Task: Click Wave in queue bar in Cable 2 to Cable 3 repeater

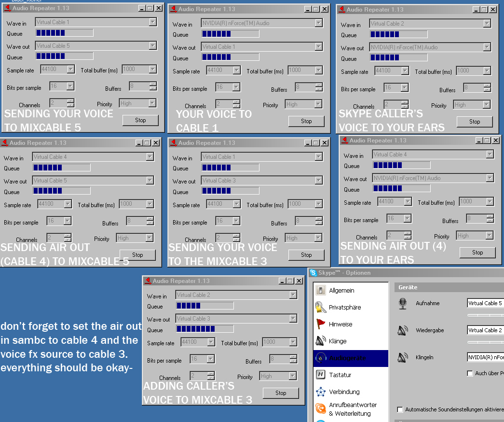Action: (x=205, y=306)
